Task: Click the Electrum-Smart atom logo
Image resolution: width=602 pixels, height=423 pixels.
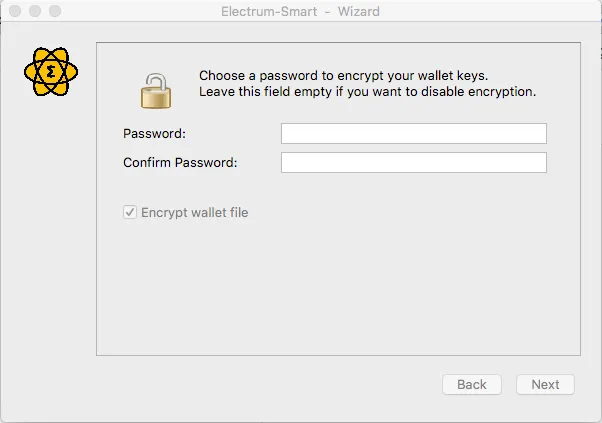Action: (51, 72)
